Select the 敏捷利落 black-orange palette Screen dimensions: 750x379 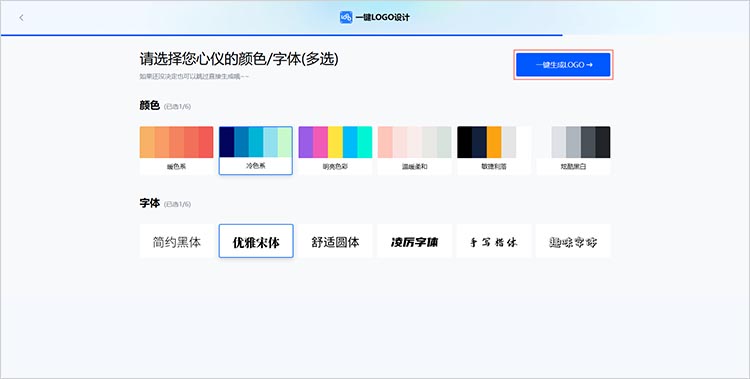click(494, 150)
